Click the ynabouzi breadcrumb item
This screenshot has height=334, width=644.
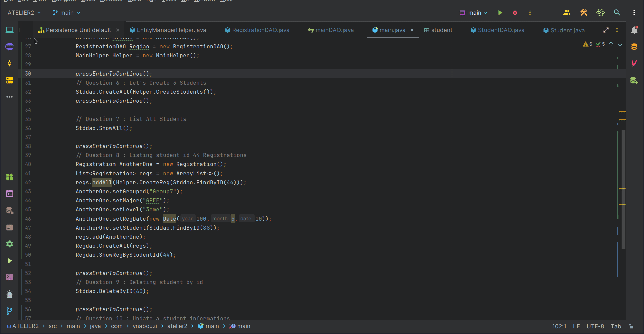click(145, 326)
